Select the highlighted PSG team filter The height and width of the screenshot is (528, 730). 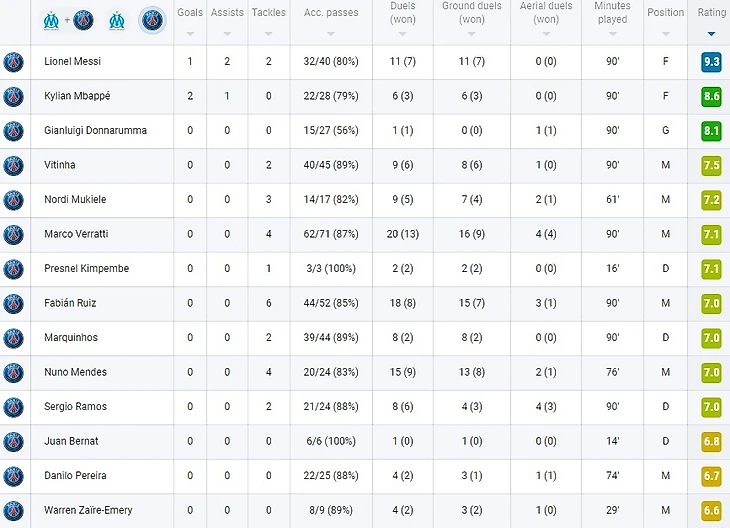click(x=151, y=19)
